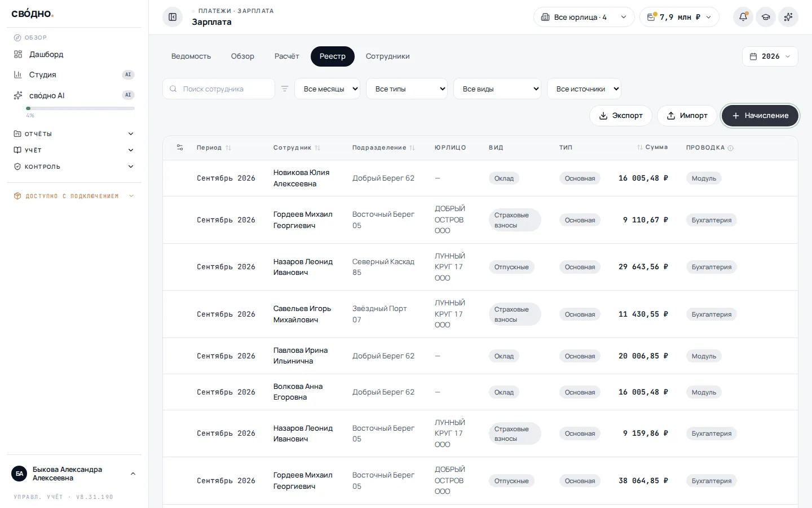Sort by Период column arrows
This screenshot has height=508, width=812.
(228, 148)
